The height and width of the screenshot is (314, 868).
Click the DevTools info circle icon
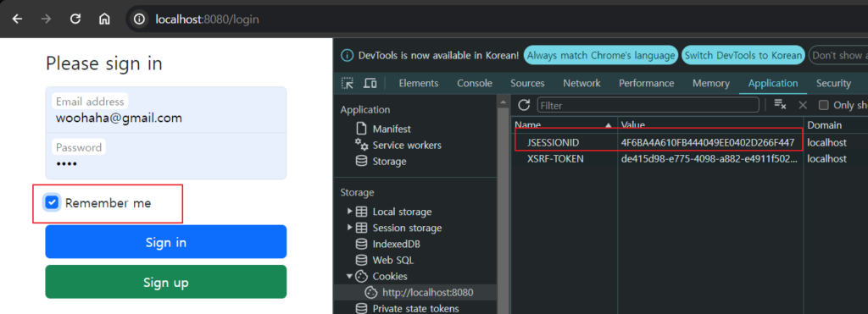347,55
